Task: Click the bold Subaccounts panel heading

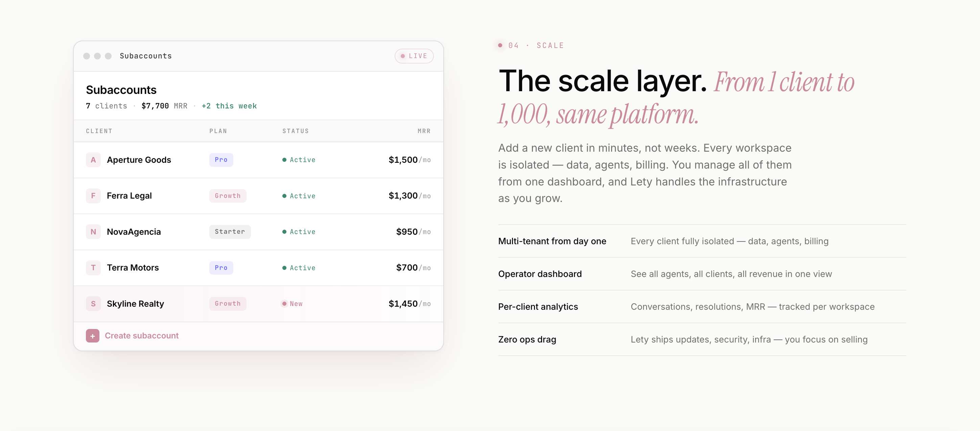Action: coord(121,90)
